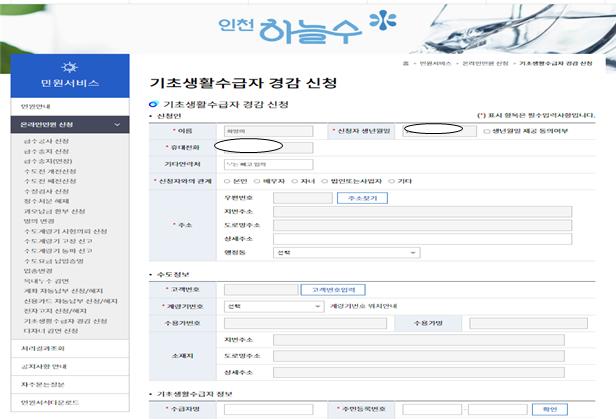Open 전자고지 신청/해지 sidebar link

click(55, 311)
